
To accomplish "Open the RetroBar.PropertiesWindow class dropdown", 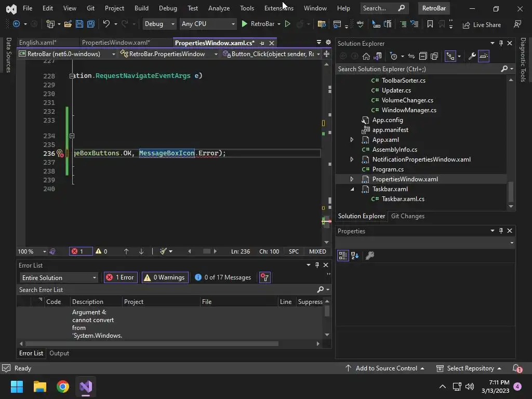I will [169, 54].
